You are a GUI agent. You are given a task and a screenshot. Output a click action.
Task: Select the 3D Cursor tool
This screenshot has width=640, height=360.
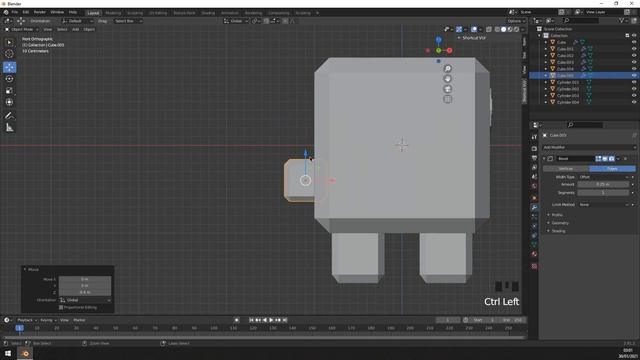pos(9,53)
